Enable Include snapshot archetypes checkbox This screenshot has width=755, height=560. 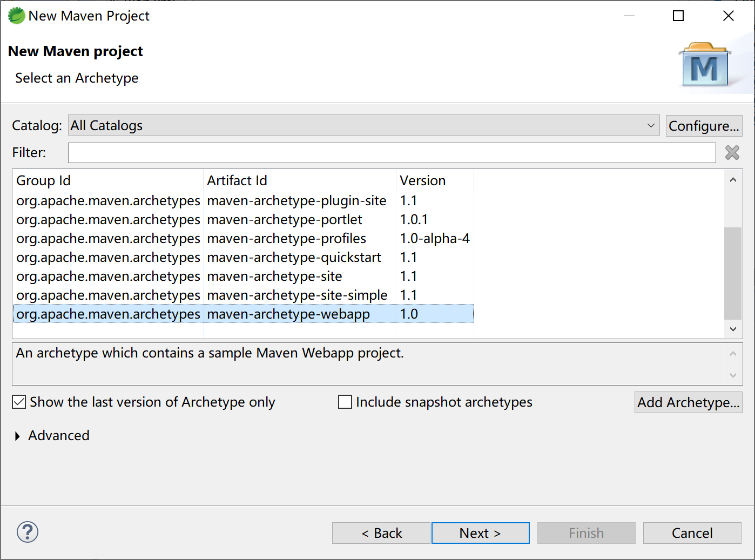(x=345, y=402)
